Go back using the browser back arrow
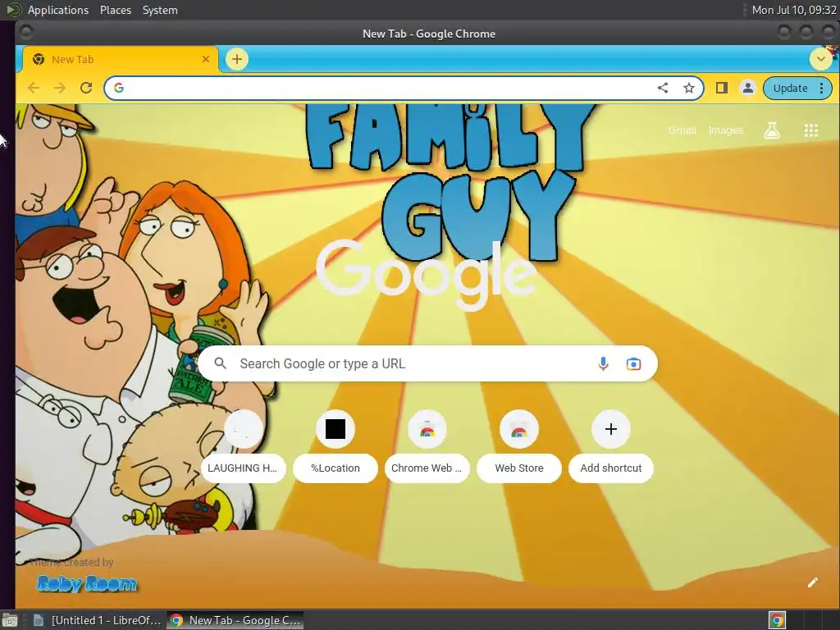840x630 pixels. click(33, 88)
